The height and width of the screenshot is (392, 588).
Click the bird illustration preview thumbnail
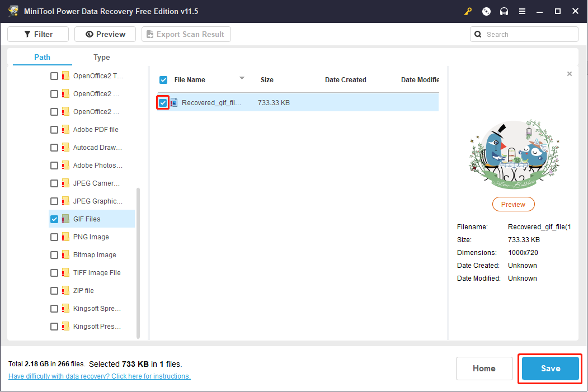click(x=514, y=154)
